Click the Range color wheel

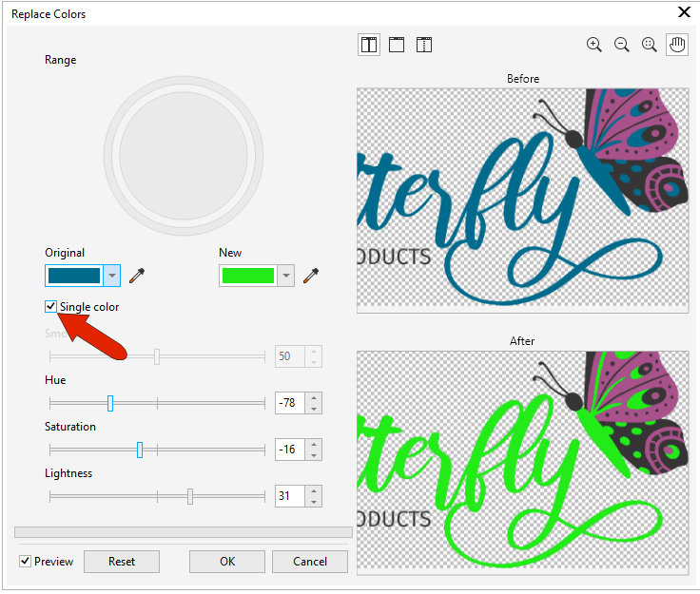[184, 156]
